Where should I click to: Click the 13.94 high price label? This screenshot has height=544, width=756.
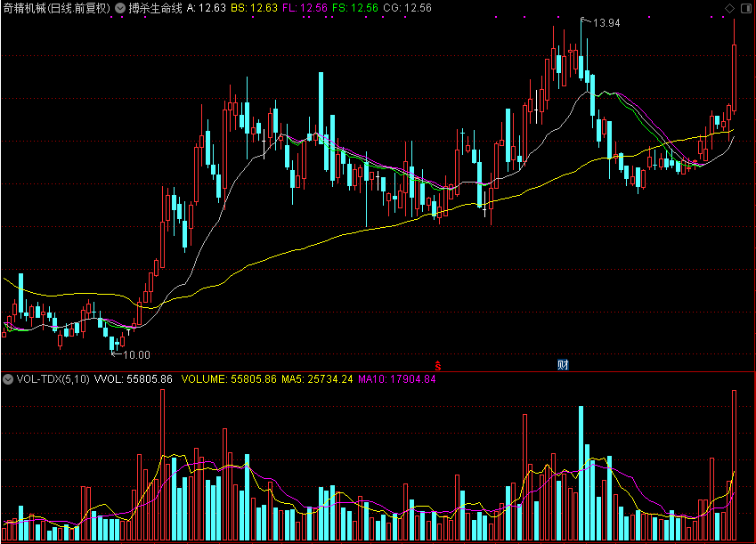click(606, 23)
